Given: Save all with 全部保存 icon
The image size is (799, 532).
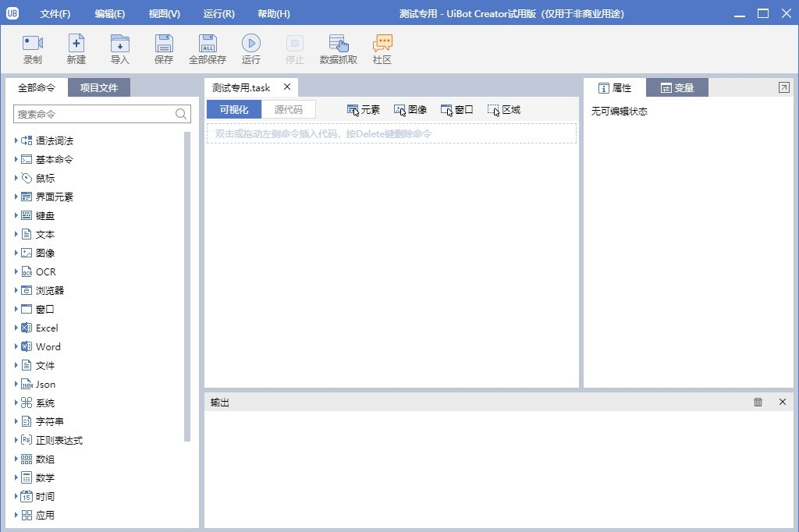Looking at the screenshot, I should point(208,44).
